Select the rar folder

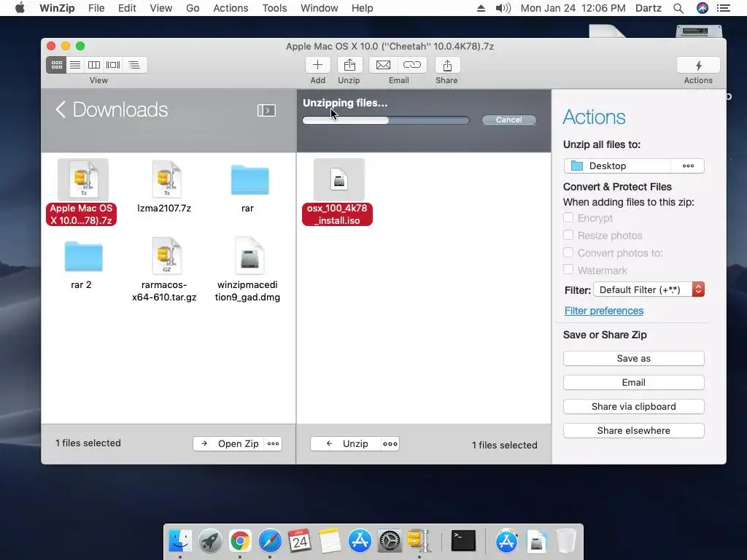coord(249,186)
